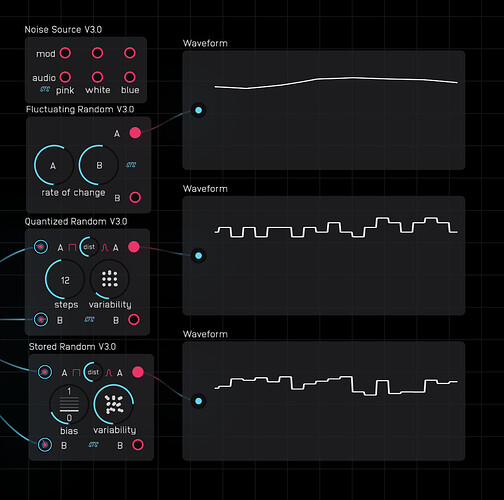This screenshot has height=500, width=504.
Task: Click the Quantized Random steps knob
Action: (65, 279)
